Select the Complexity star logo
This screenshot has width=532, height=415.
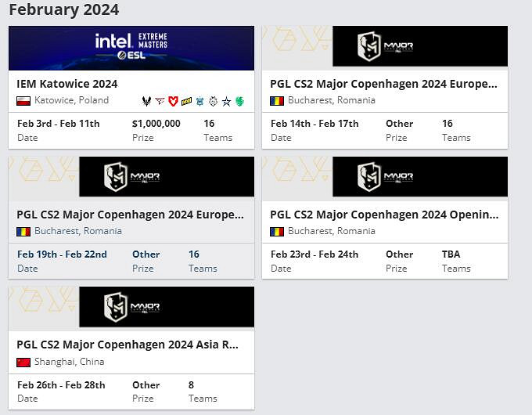coord(226,101)
